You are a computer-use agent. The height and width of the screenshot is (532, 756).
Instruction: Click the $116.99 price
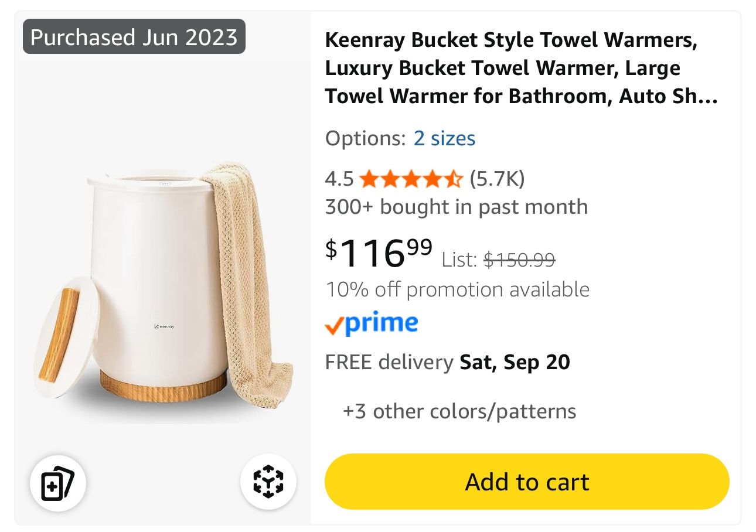379,252
